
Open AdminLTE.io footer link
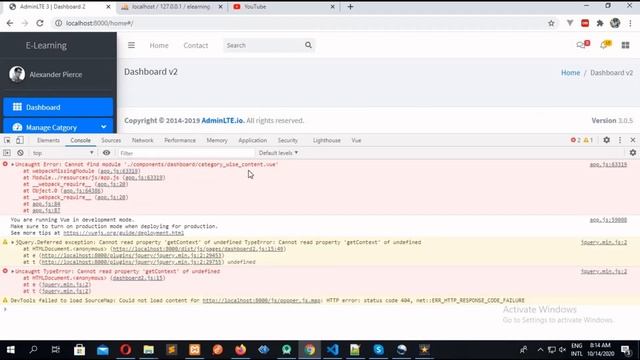[x=222, y=120]
